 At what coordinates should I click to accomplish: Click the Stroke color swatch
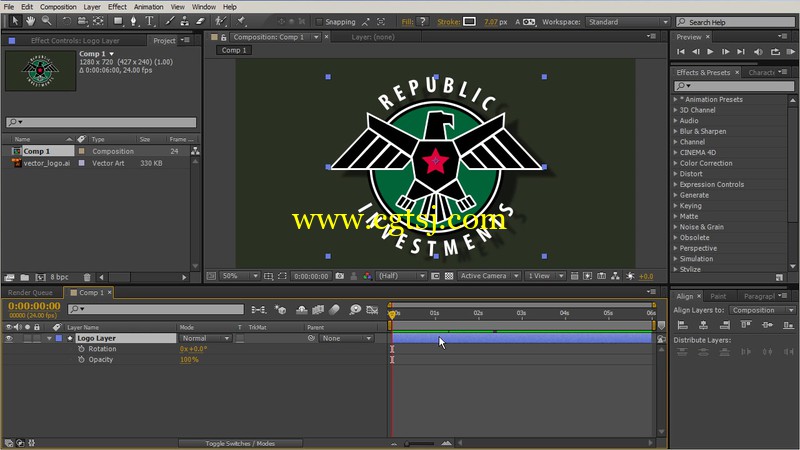coord(469,21)
